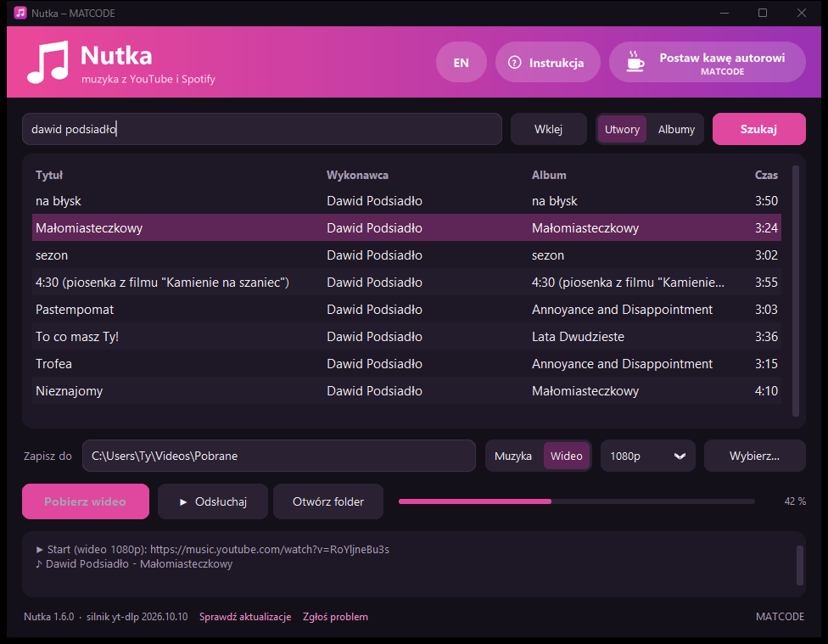828x644 pixels.
Task: Click the results list scrollbar
Action: (x=796, y=290)
